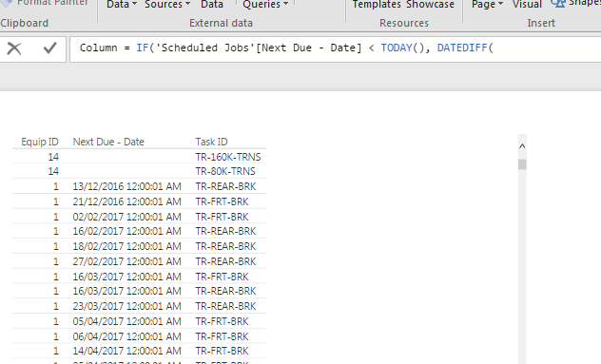601x364 pixels.
Task: Select TR-FRT-BRK in the 14/04/2017 row
Action: point(222,351)
